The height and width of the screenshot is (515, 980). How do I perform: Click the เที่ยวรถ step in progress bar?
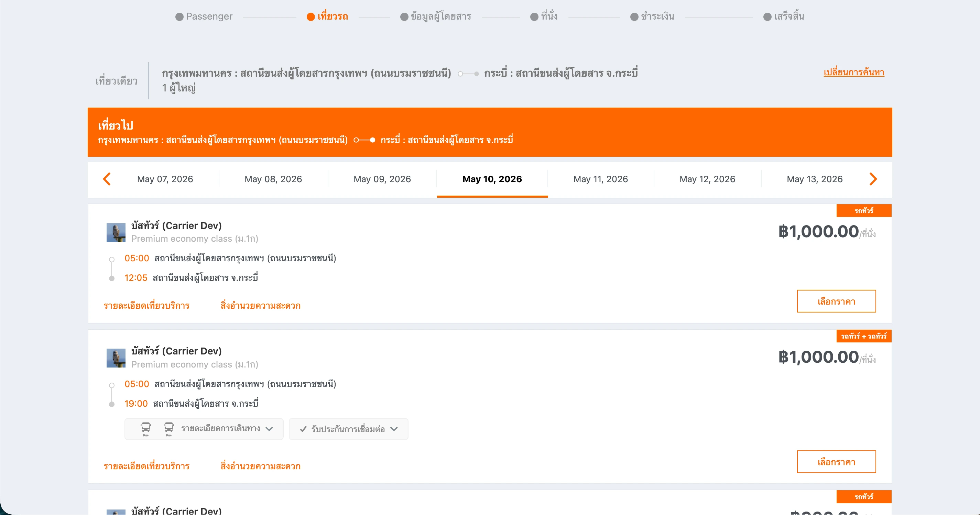(328, 17)
